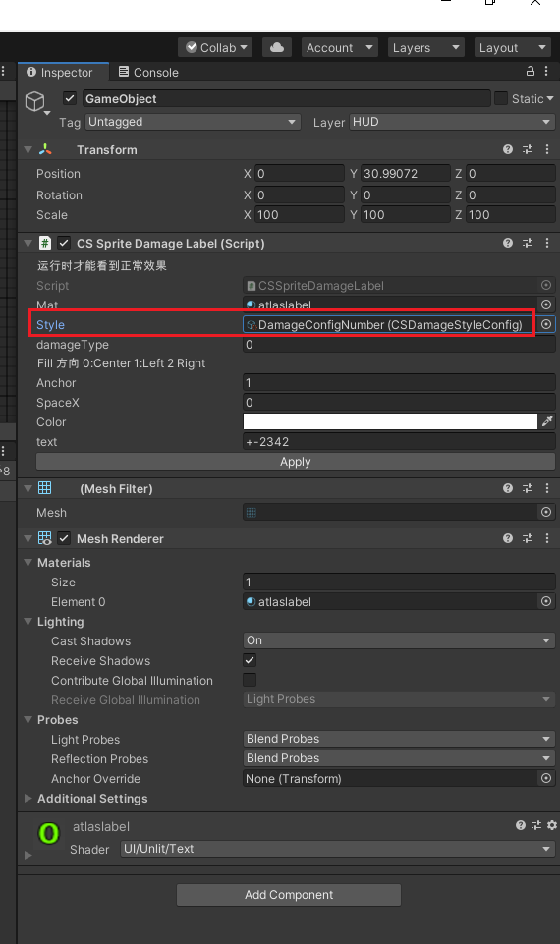This screenshot has height=944, width=560.
Task: Collapse the Transform component
Action: (28, 150)
